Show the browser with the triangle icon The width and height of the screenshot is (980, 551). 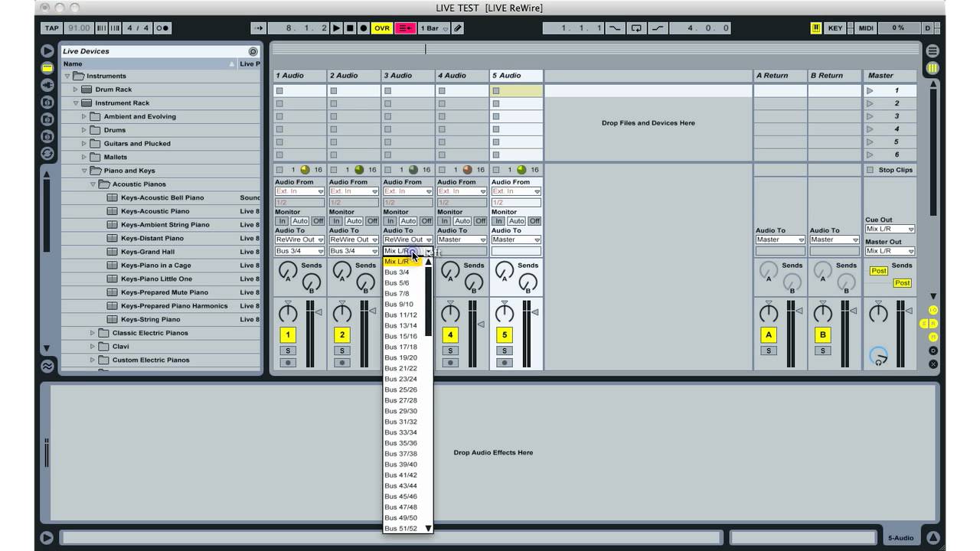47,51
